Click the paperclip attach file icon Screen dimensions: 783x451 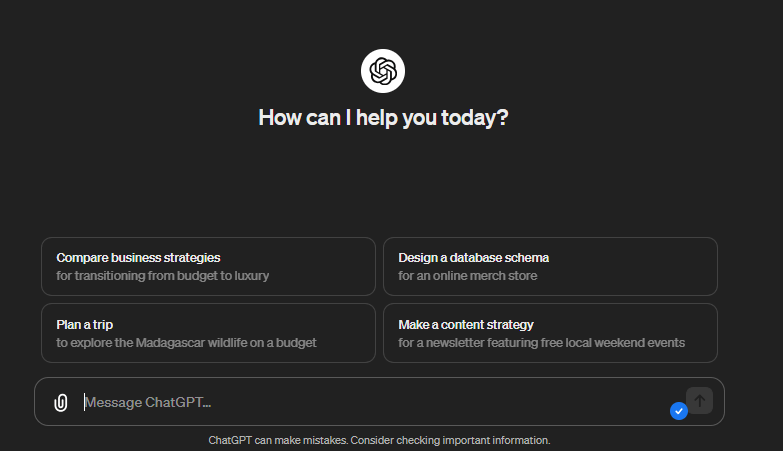coord(60,402)
